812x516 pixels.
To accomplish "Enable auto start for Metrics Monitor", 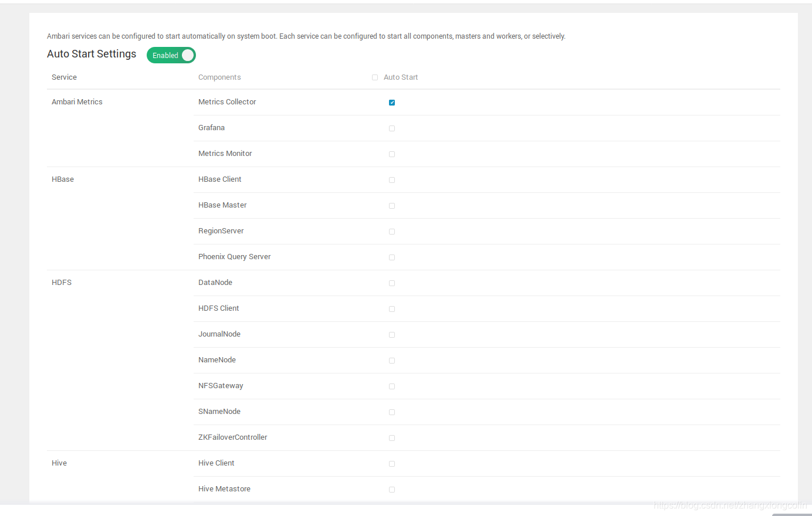I will (x=392, y=154).
